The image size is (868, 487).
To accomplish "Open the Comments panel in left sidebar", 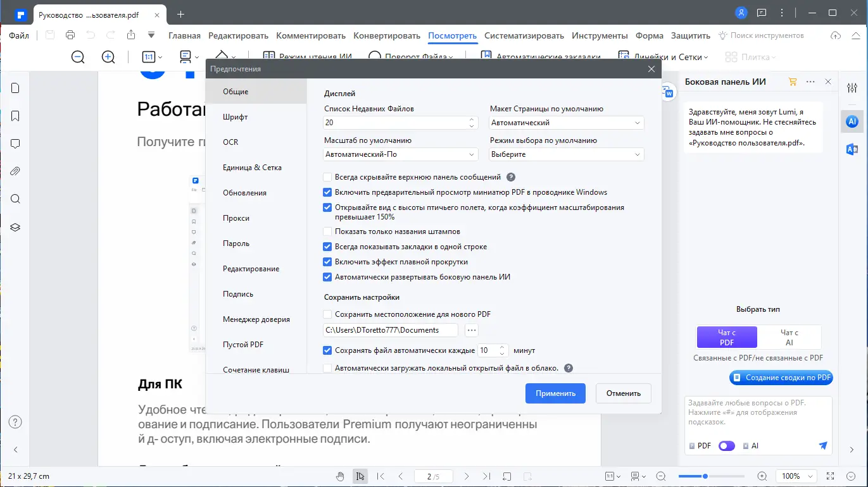I will pos(15,144).
